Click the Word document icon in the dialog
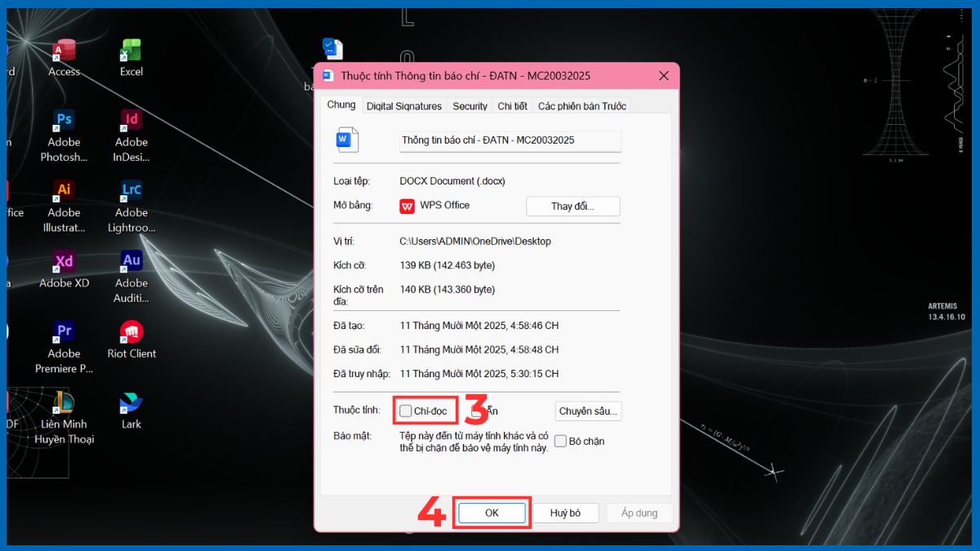Screen dimensions: 980x551 tap(347, 140)
